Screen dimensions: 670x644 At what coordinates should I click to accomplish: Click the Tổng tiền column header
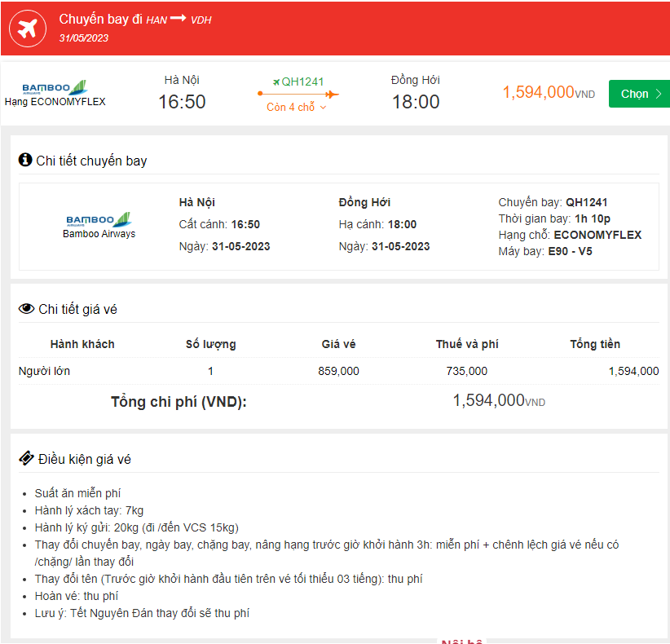point(594,344)
